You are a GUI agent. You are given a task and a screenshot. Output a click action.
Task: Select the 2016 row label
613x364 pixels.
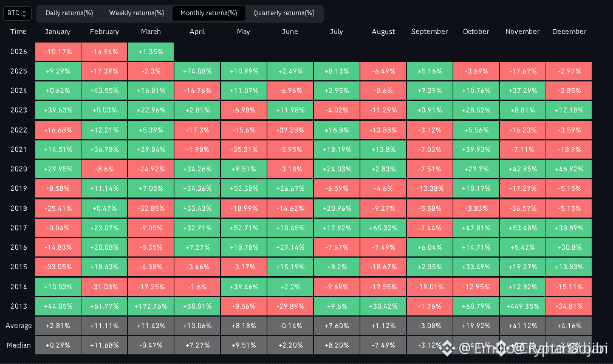(x=19, y=247)
